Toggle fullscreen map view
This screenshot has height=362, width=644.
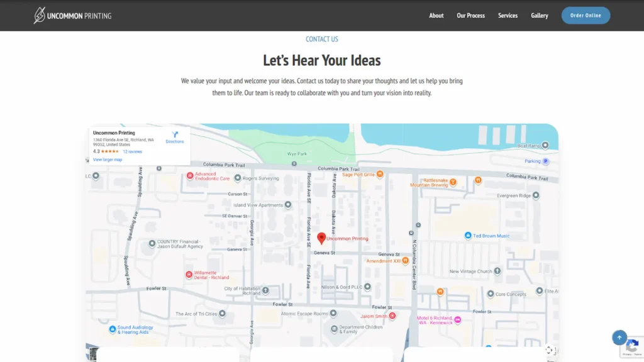coord(548,350)
